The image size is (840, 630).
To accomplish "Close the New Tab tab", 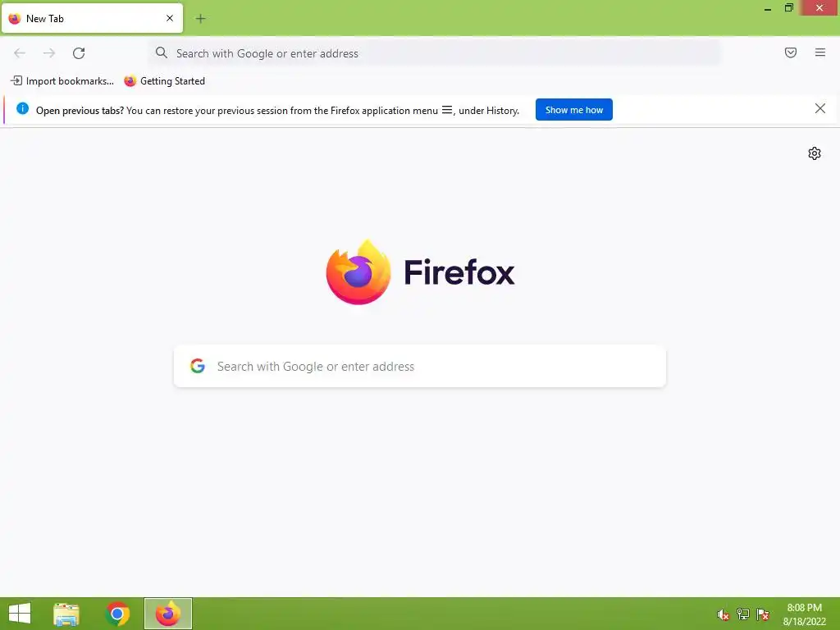I will (x=170, y=18).
